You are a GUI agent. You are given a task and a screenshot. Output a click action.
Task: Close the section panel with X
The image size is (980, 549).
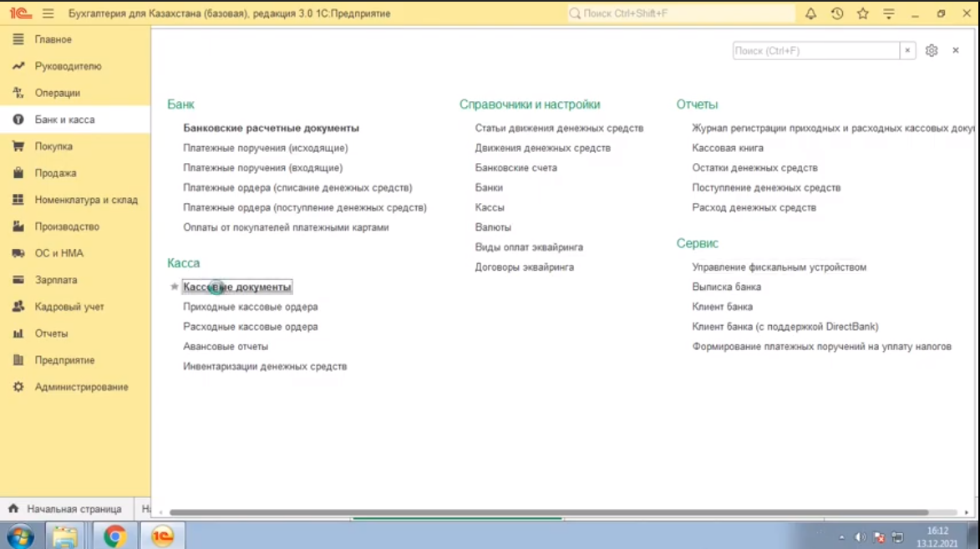point(956,50)
